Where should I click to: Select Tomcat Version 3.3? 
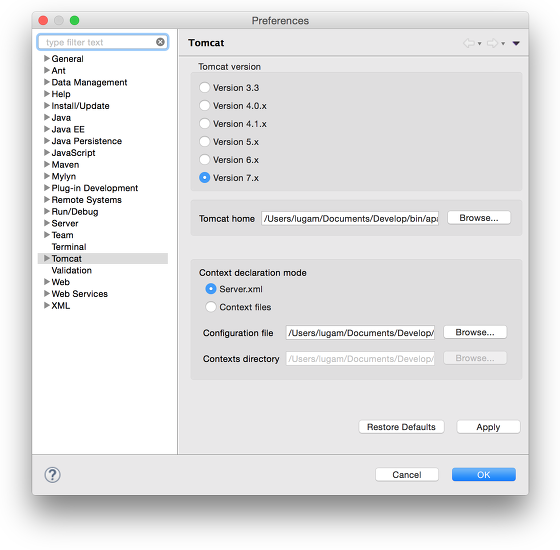pyautogui.click(x=204, y=88)
